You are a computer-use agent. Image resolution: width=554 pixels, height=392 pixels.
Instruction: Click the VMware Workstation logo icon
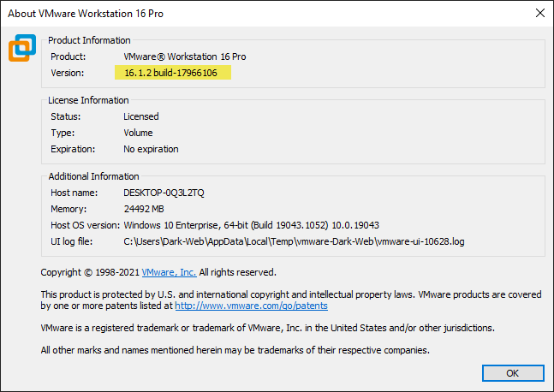point(22,48)
